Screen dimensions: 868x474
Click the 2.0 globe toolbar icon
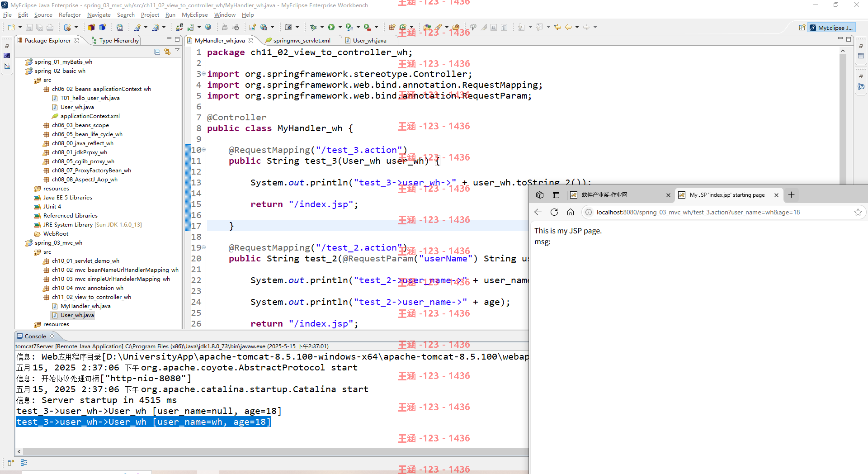(x=120, y=27)
